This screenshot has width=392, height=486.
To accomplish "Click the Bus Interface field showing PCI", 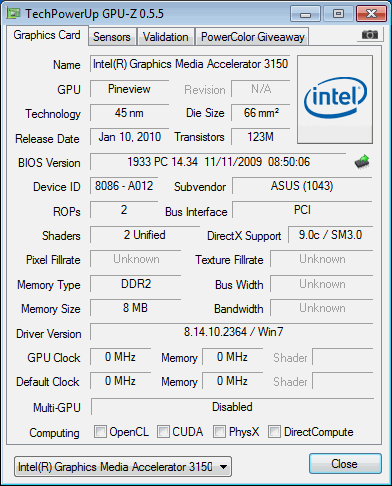I will click(302, 210).
